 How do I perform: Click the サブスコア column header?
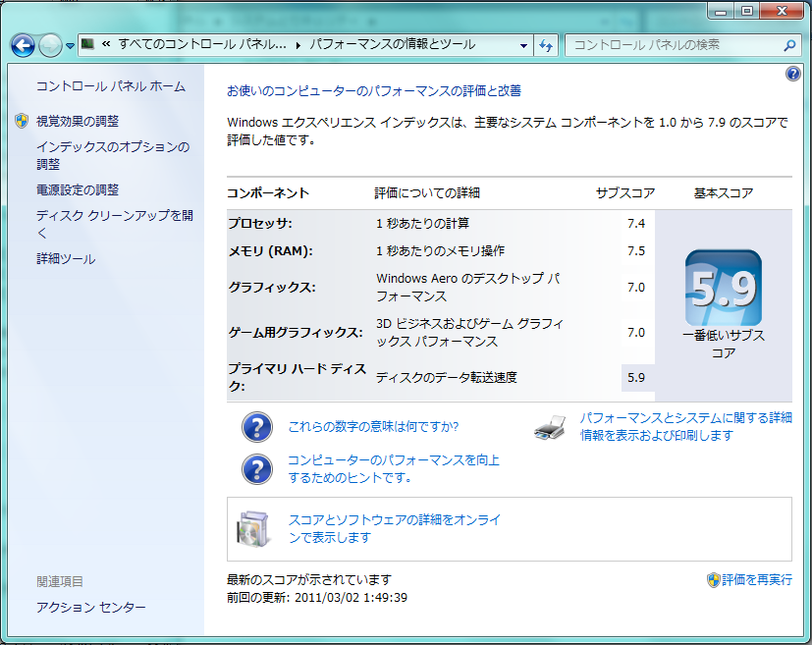pos(625,192)
